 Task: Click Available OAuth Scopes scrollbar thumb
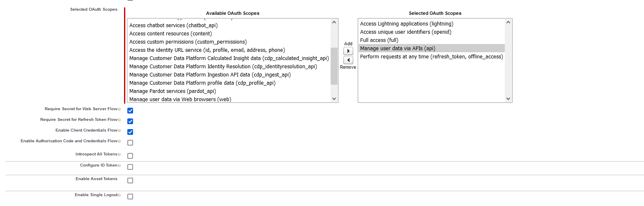tap(334, 66)
